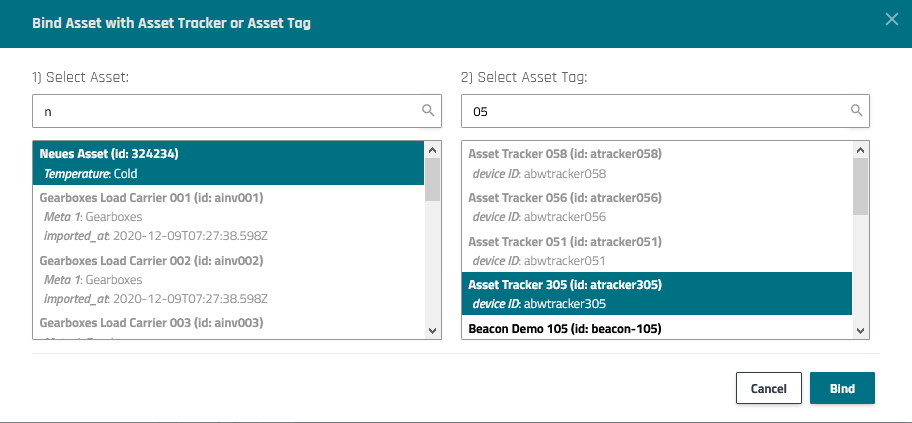Click the search icon in asset field

[428, 110]
